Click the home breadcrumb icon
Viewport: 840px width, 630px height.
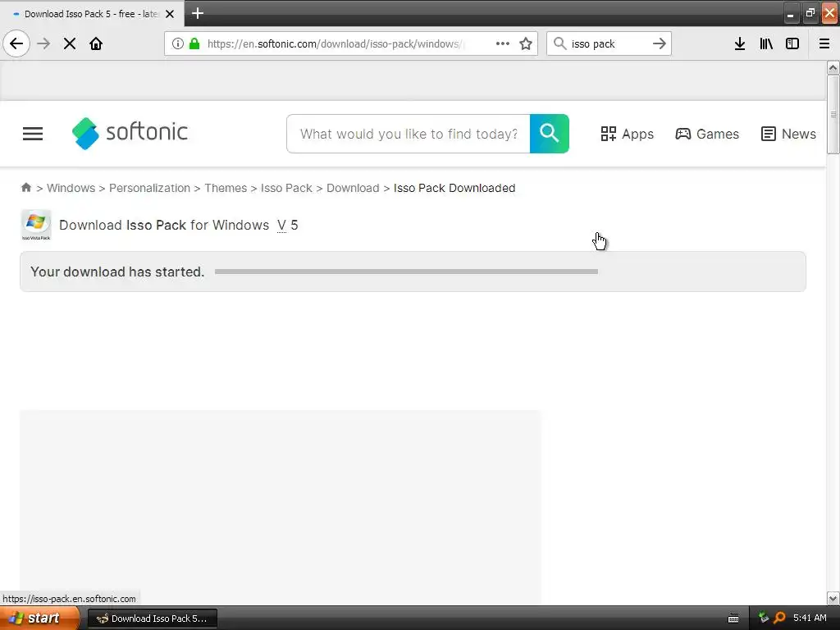(25, 187)
